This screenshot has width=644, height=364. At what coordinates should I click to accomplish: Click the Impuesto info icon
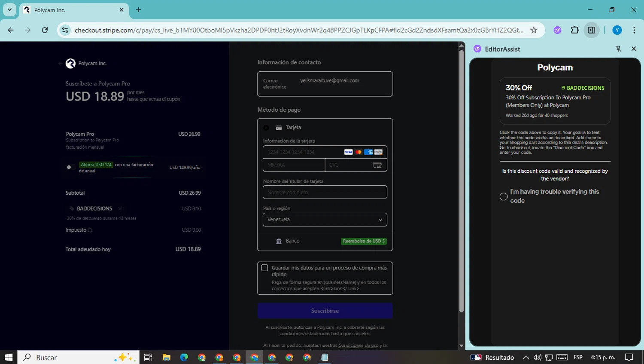tap(90, 230)
